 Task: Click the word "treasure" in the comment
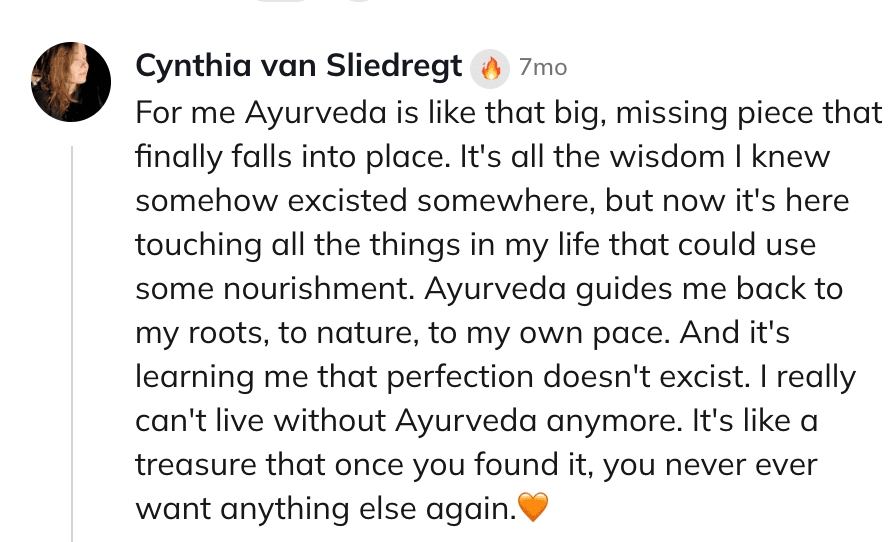[x=205, y=465]
